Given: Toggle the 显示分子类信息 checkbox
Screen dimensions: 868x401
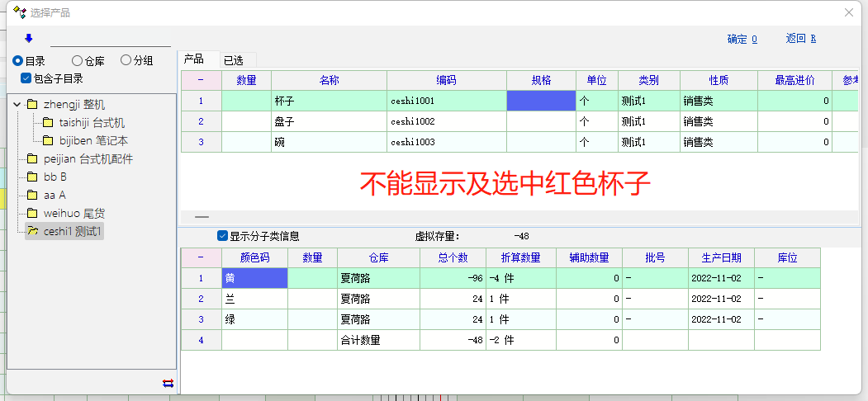Looking at the screenshot, I should pos(222,236).
